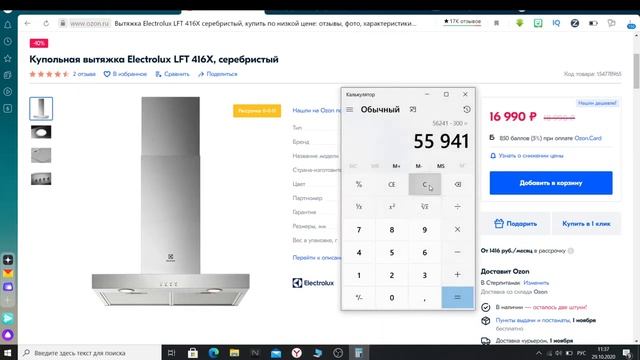This screenshot has height=360, width=640.
Task: Click the Сравнить compare link
Action: click(172, 74)
